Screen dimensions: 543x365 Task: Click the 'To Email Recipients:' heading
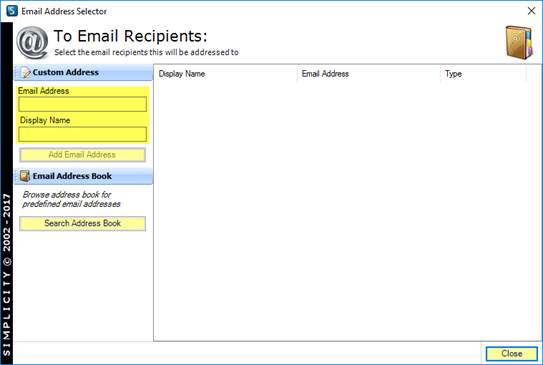click(x=130, y=36)
